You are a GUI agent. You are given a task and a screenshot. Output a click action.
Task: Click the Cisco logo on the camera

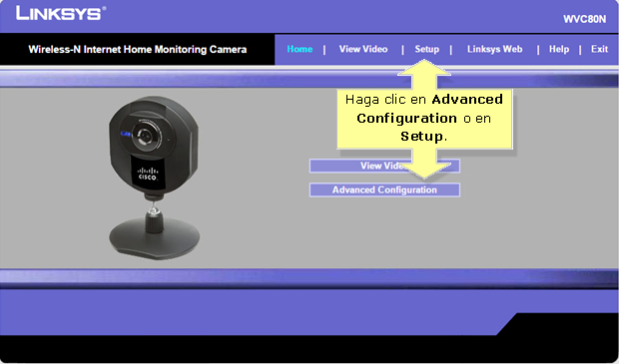tap(148, 174)
